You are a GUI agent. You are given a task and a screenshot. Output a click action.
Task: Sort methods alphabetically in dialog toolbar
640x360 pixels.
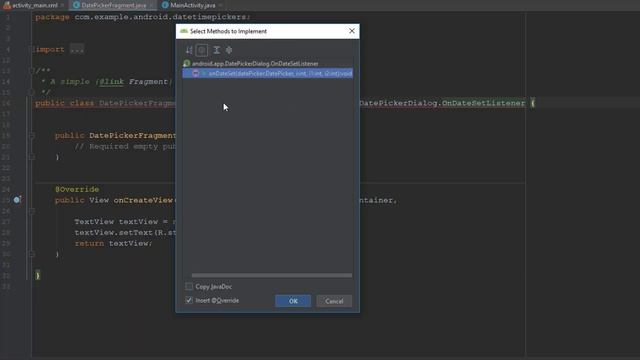pyautogui.click(x=189, y=50)
